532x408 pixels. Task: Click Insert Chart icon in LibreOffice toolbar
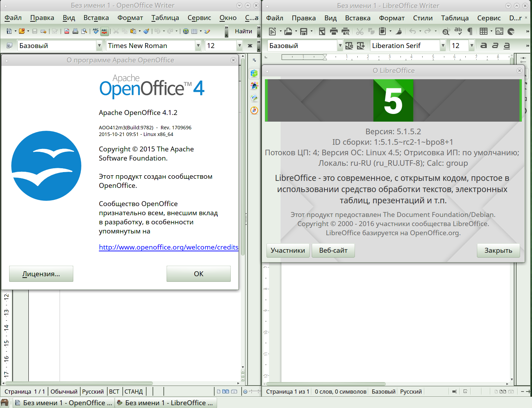point(511,32)
